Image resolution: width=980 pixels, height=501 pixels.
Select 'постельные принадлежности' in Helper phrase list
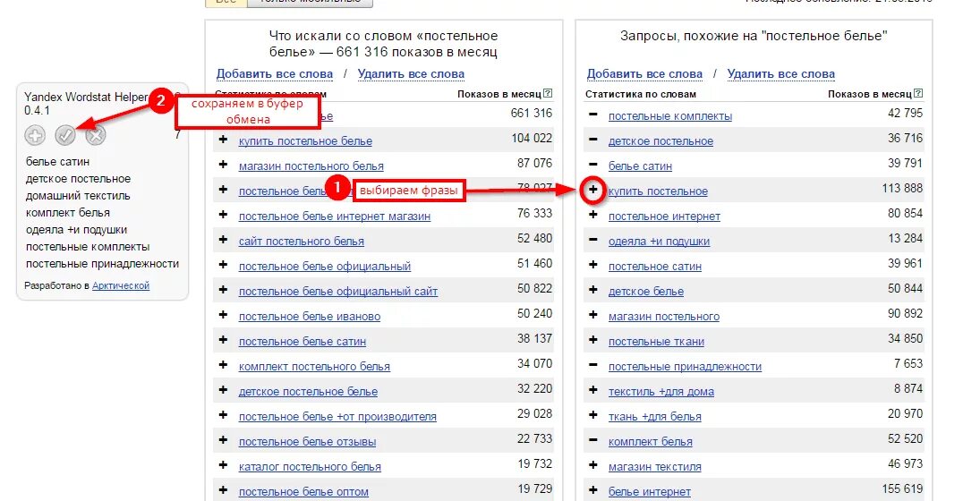point(103,264)
